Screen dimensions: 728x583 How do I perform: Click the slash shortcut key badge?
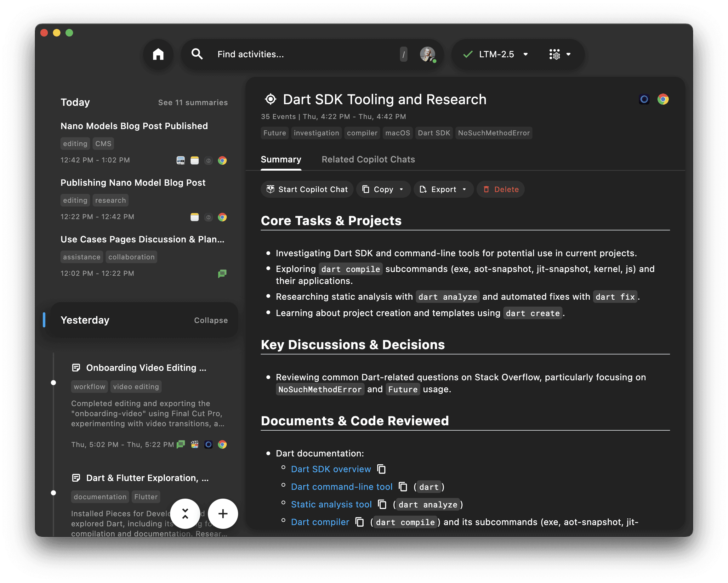[403, 54]
